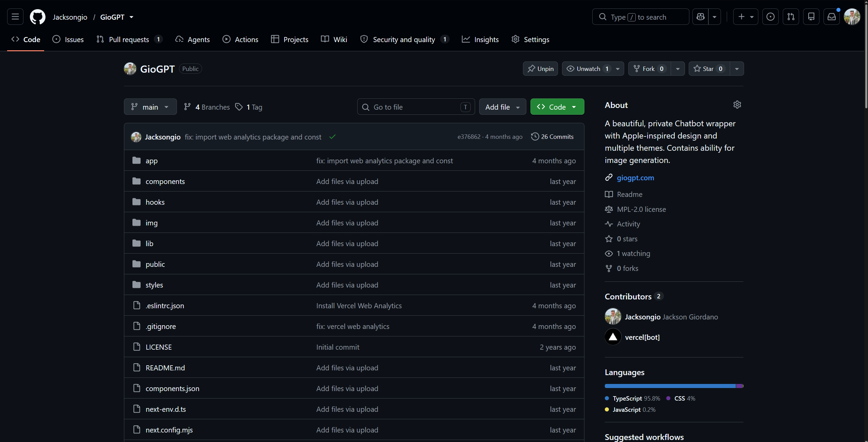Open the Issues icon in top header
This screenshot has height=442, width=868.
coord(771,17)
